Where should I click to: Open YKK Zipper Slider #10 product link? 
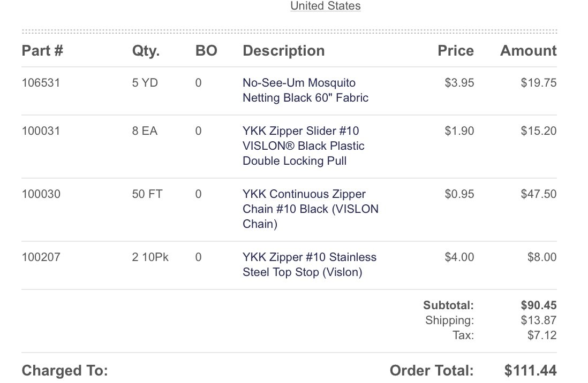(304, 146)
